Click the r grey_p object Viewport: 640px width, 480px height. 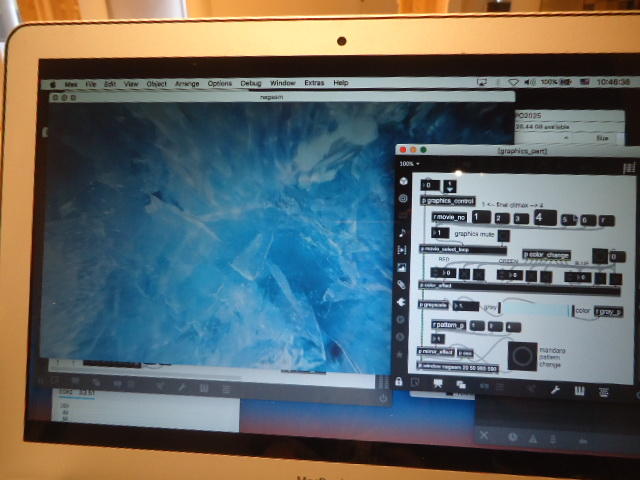608,312
